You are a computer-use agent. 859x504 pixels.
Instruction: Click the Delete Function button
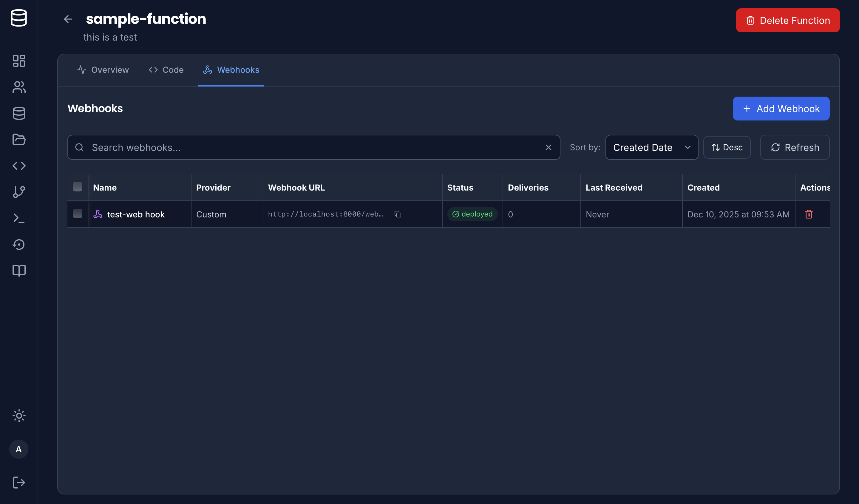[787, 20]
